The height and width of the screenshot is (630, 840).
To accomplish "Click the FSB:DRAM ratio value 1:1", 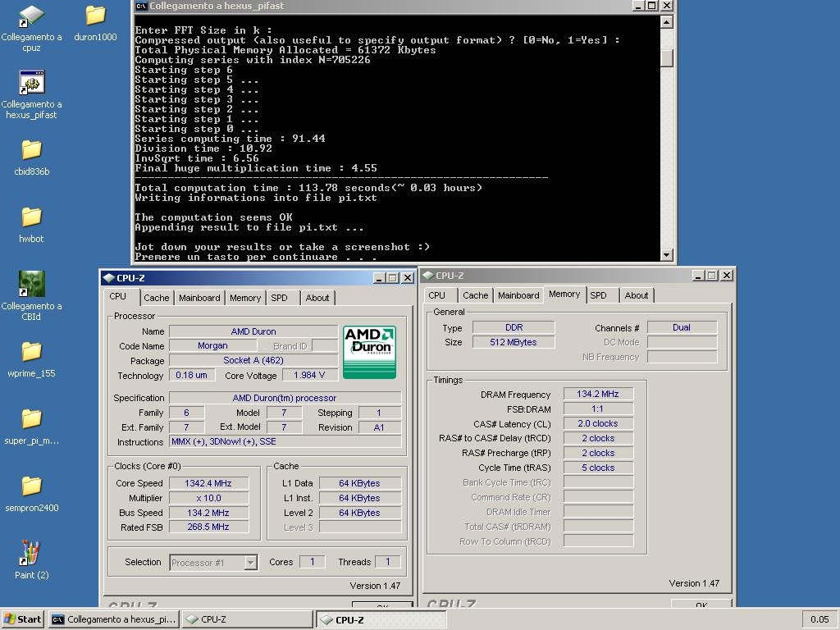I will [x=598, y=409].
